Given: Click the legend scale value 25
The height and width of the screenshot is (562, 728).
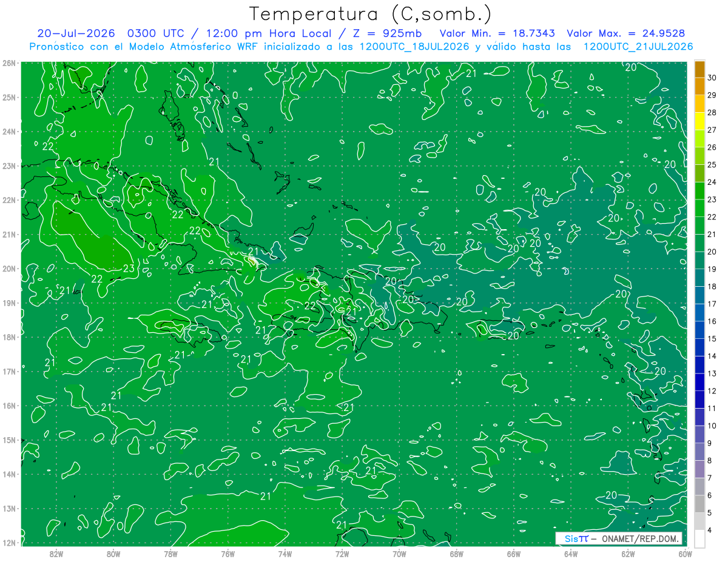Looking at the screenshot, I should pyautogui.click(x=712, y=165).
